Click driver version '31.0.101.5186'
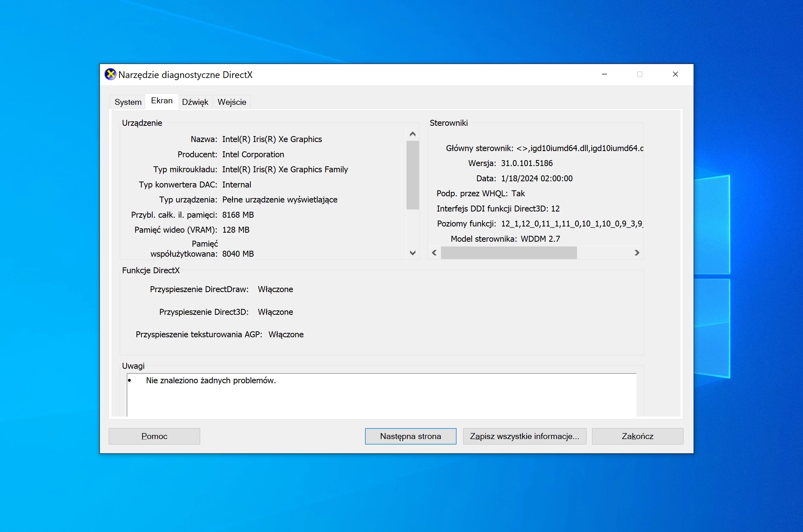This screenshot has height=532, width=803. 527,163
